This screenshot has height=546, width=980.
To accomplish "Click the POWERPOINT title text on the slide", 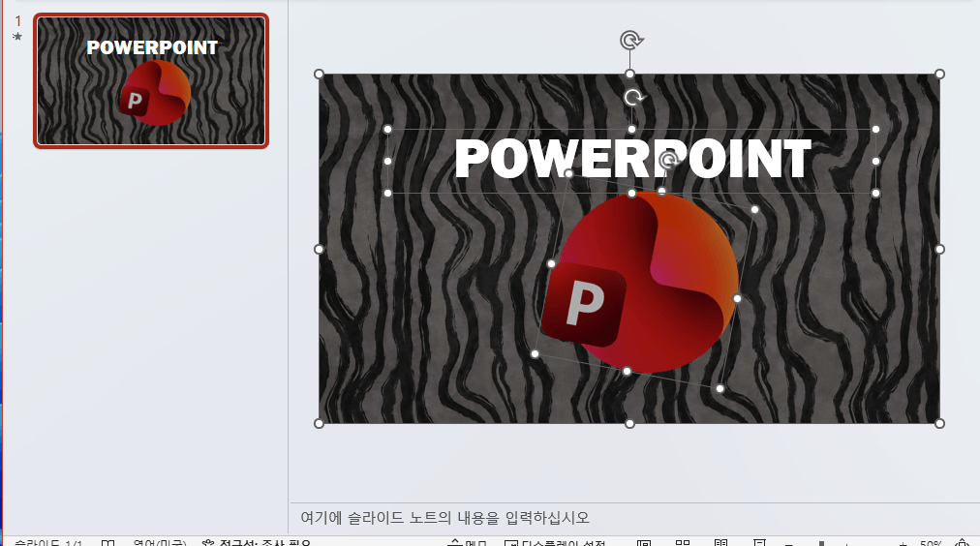I will (632, 159).
